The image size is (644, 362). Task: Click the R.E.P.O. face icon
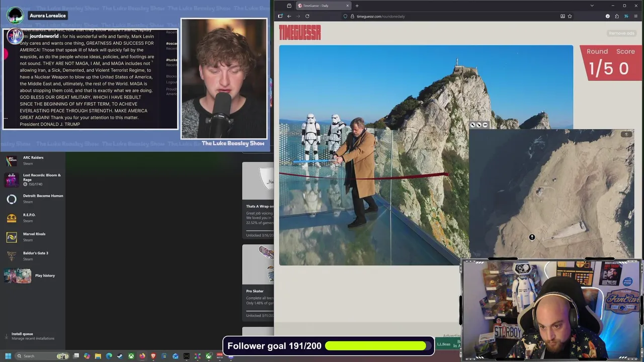pyautogui.click(x=12, y=218)
